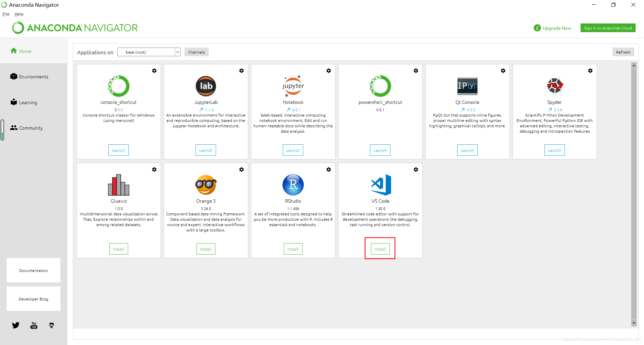The width and height of the screenshot is (644, 345).
Task: Click Notebook update arrow version 6.0.1
Action: pos(293,110)
